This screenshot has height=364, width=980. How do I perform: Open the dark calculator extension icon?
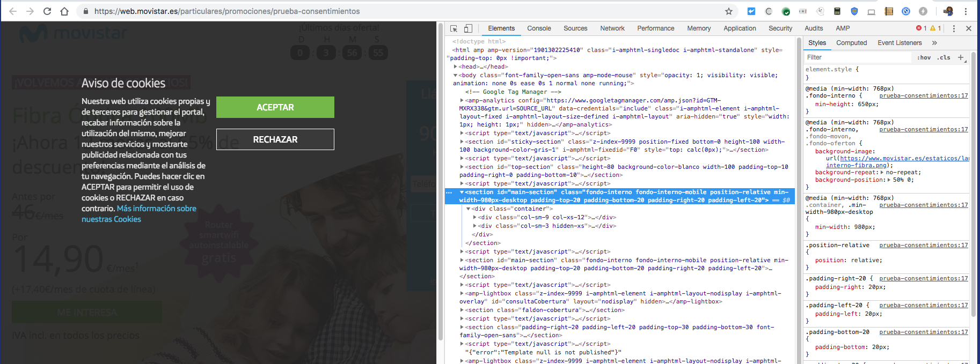pos(837,11)
